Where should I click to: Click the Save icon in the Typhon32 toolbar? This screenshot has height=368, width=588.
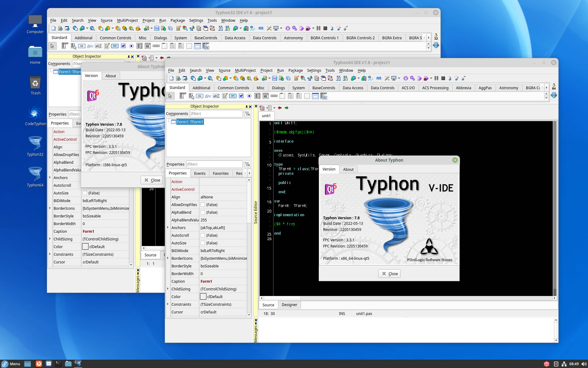coord(156,28)
